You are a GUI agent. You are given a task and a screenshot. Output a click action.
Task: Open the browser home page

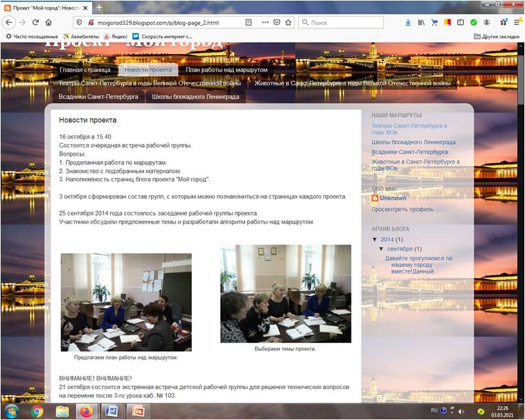(x=49, y=22)
